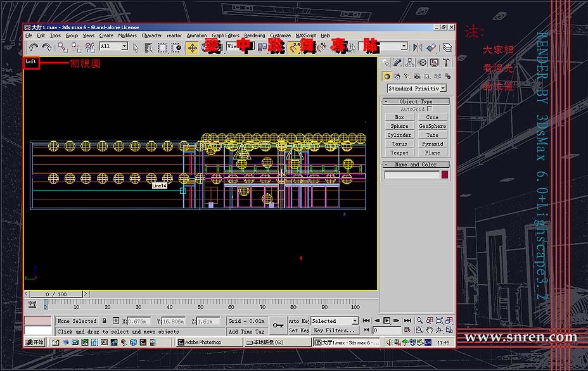Click the Teapot primitive button
Viewport: 588px width, 371px height.
399,153
